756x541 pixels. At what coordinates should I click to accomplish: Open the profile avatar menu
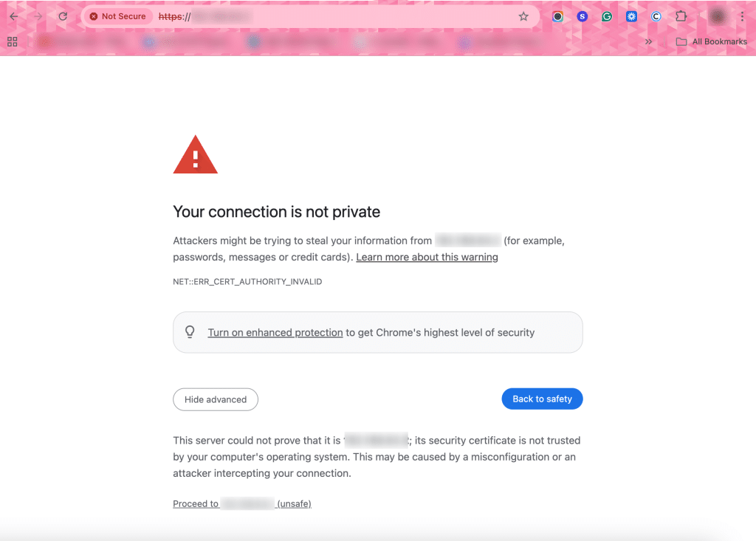718,16
